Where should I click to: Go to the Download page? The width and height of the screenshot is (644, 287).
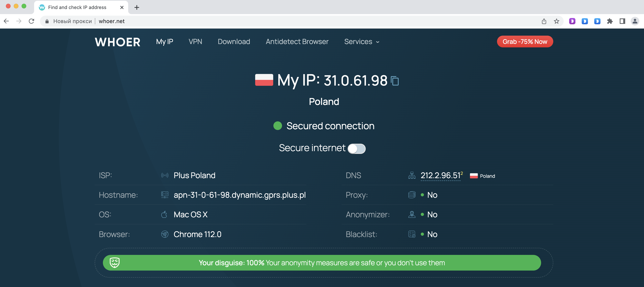tap(234, 42)
